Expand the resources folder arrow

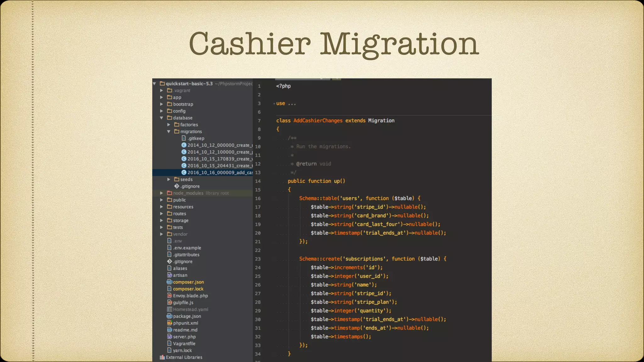pos(162,207)
